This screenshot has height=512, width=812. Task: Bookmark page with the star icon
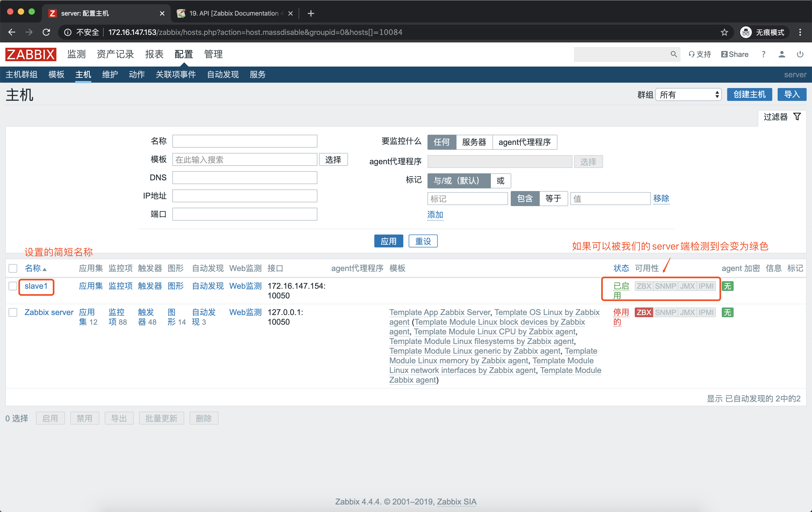point(724,32)
